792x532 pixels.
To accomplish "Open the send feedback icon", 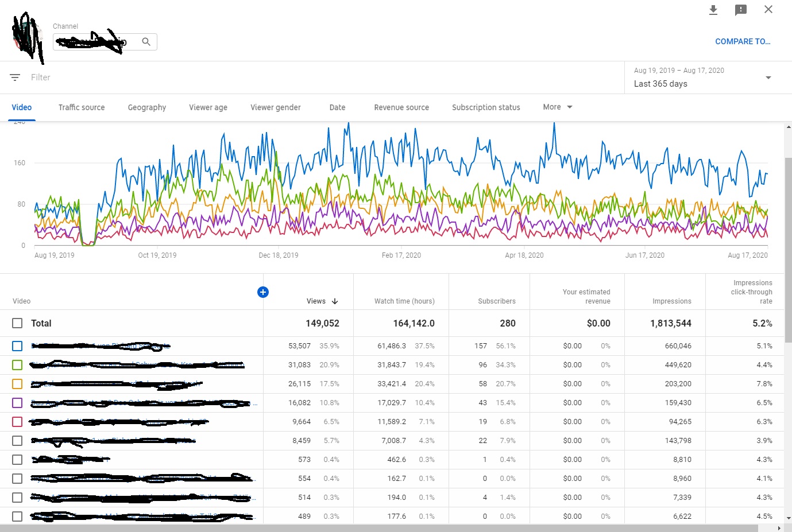I will (x=741, y=10).
